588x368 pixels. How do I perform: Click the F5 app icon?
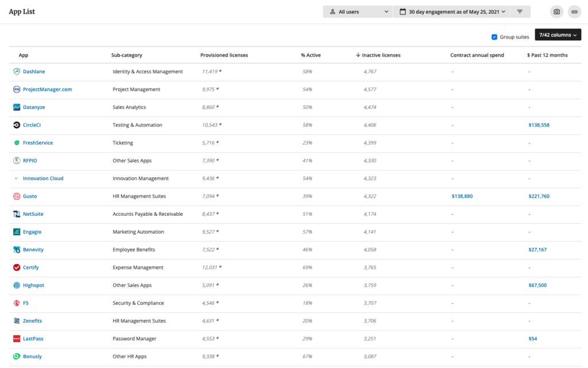[x=17, y=303]
